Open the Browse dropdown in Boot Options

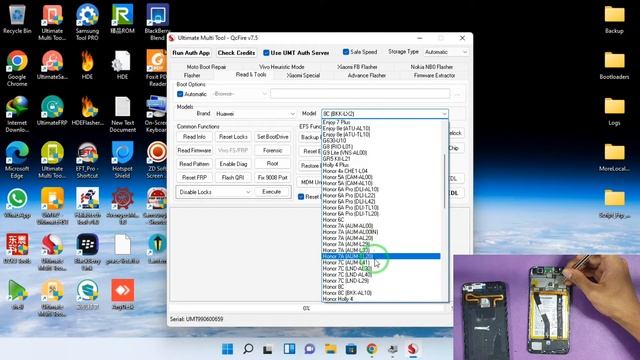coord(240,94)
